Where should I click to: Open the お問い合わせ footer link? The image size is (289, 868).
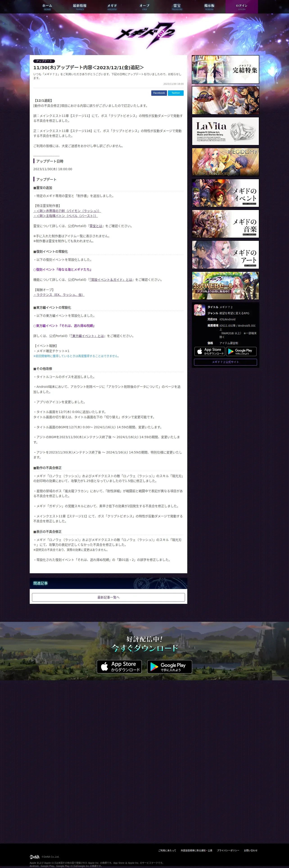tap(251, 850)
